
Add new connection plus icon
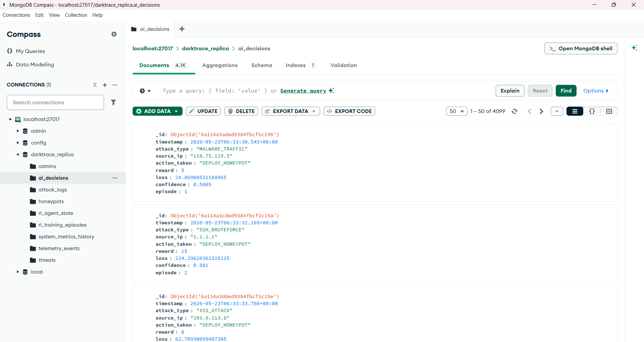point(105,85)
